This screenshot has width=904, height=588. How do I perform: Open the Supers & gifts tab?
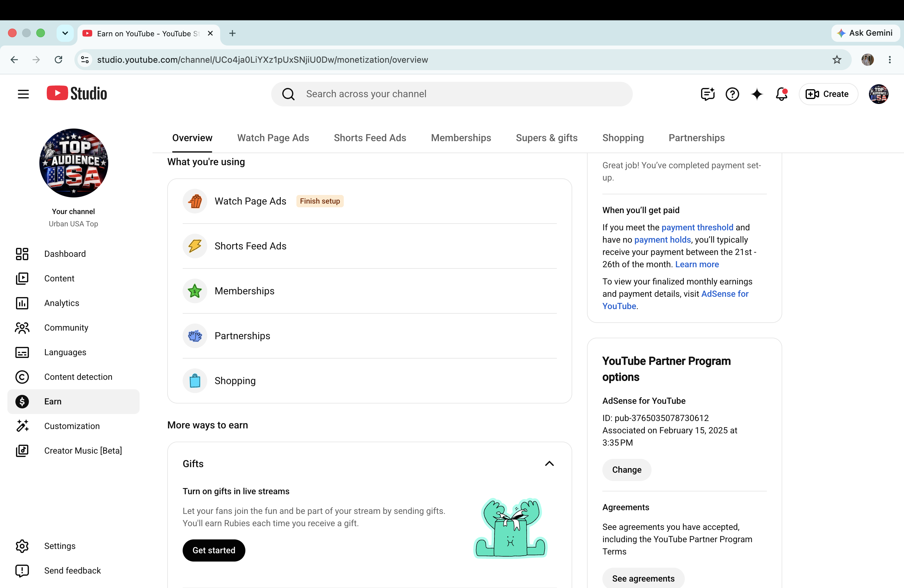tap(547, 138)
